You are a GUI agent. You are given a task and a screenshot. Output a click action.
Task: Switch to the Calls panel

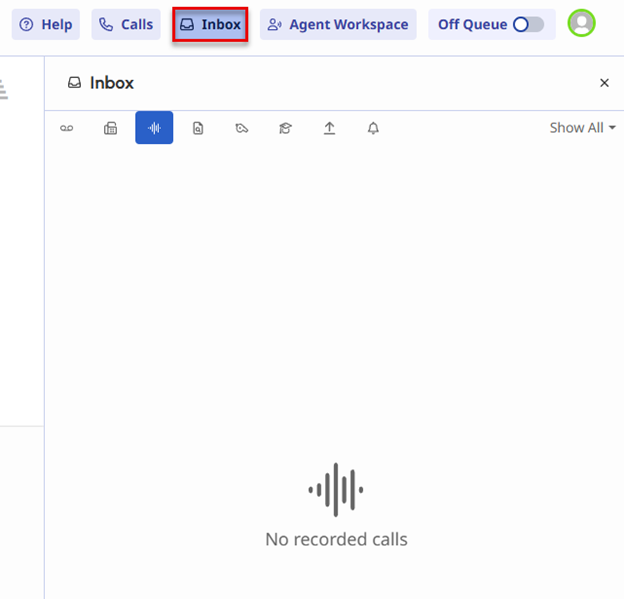coord(126,24)
